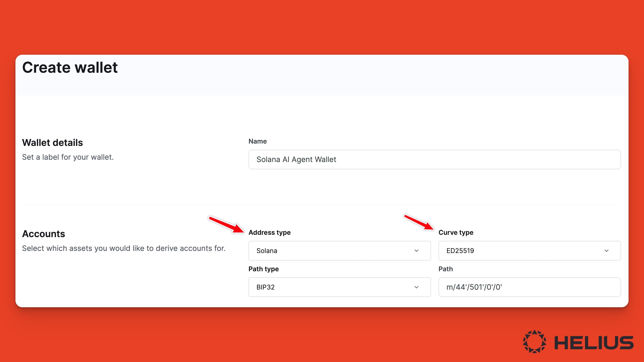
Task: Click the Address type label
Action: click(x=269, y=232)
